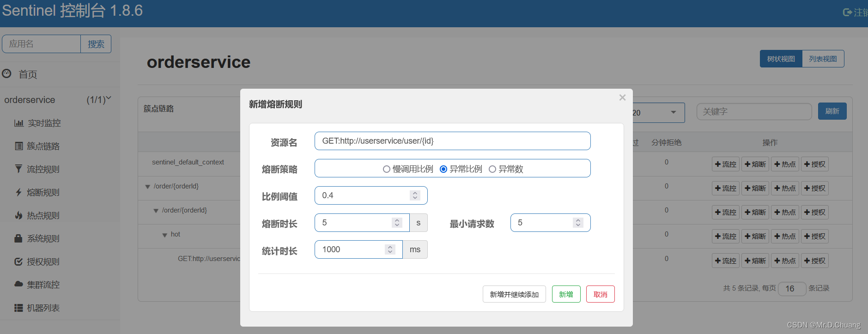This screenshot has height=334, width=868.
Task: Open the 首页 menu item
Action: click(x=28, y=74)
